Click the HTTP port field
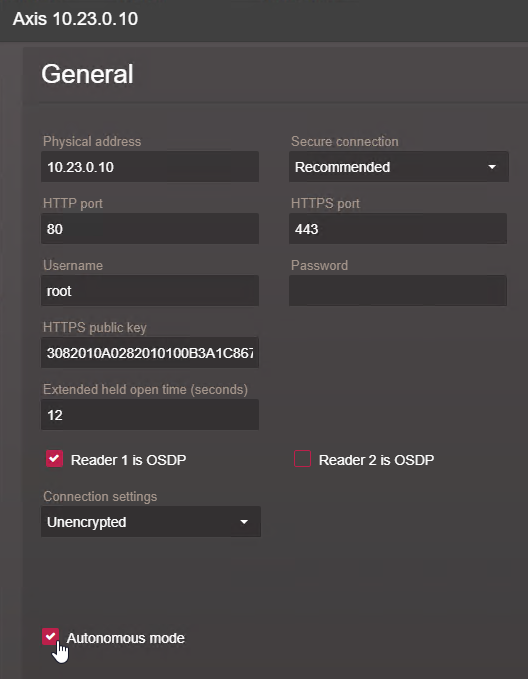The image size is (528, 679). [150, 229]
